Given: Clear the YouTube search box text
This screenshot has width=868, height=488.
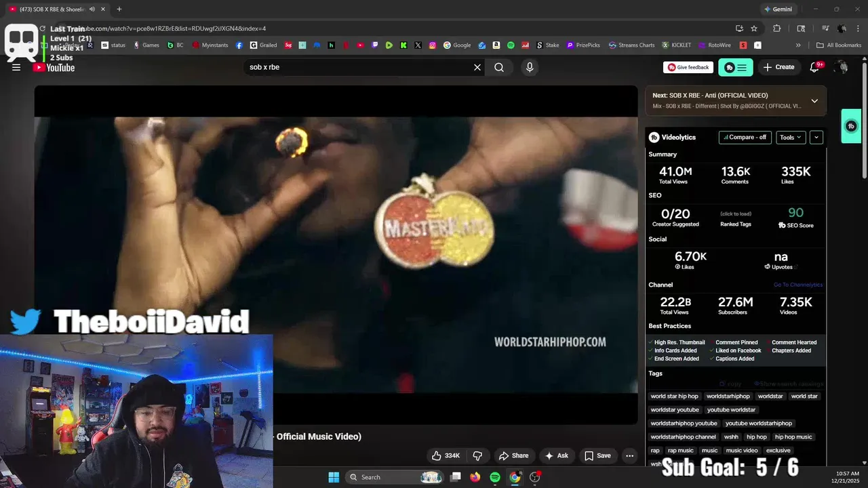Looking at the screenshot, I should pos(477,67).
